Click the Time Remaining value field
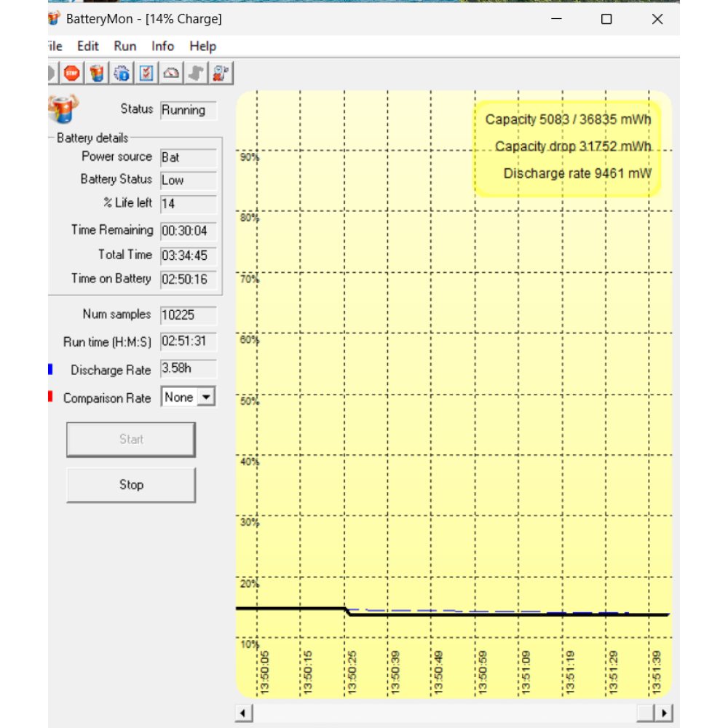 pyautogui.click(x=188, y=232)
